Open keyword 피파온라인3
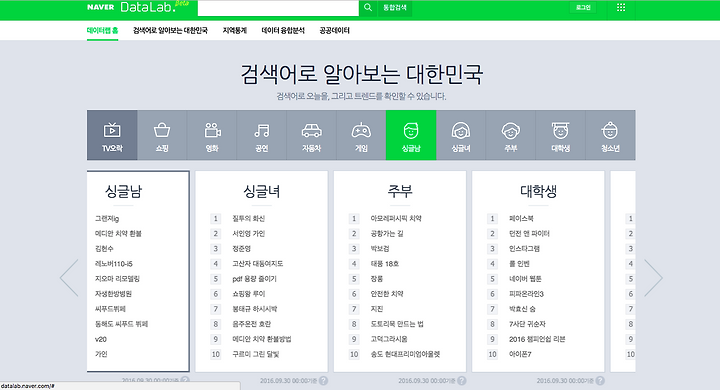 (526, 294)
